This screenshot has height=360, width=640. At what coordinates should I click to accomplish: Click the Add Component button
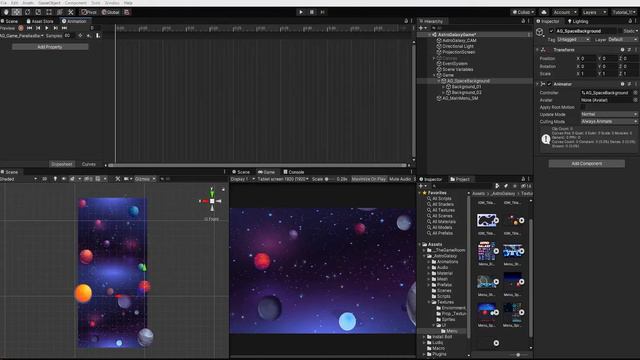[587, 164]
